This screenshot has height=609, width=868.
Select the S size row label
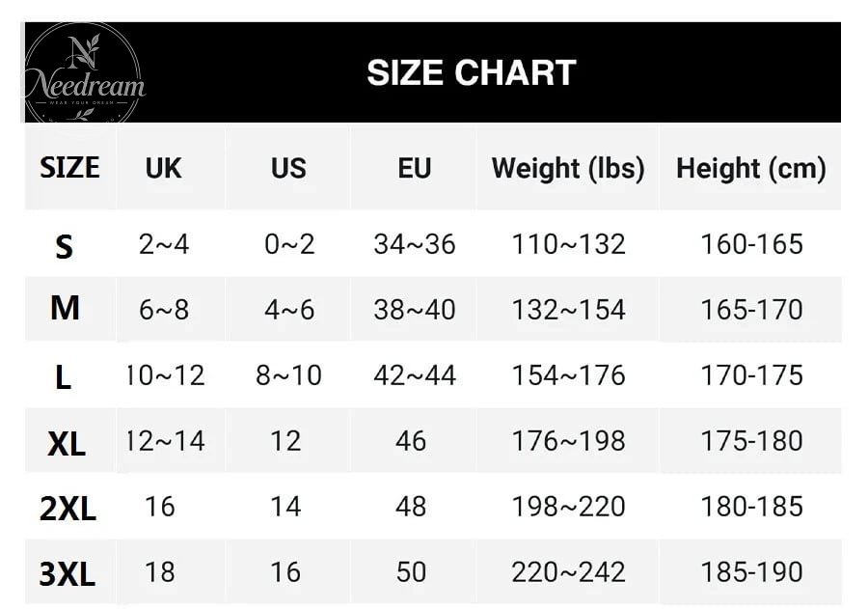[x=65, y=247]
